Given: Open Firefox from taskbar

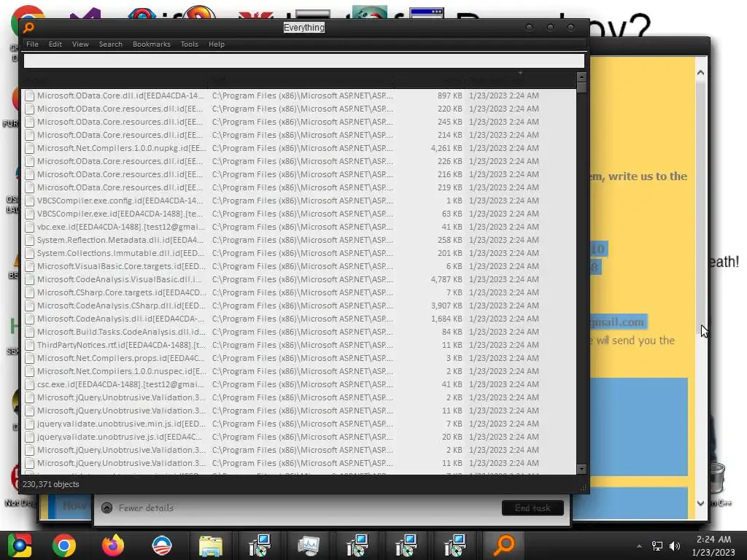Looking at the screenshot, I should point(113,545).
